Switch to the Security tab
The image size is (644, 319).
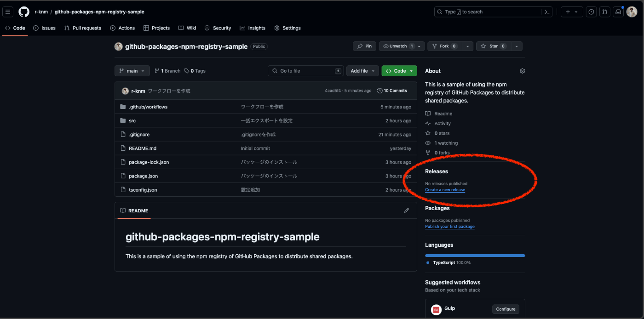[x=218, y=28]
